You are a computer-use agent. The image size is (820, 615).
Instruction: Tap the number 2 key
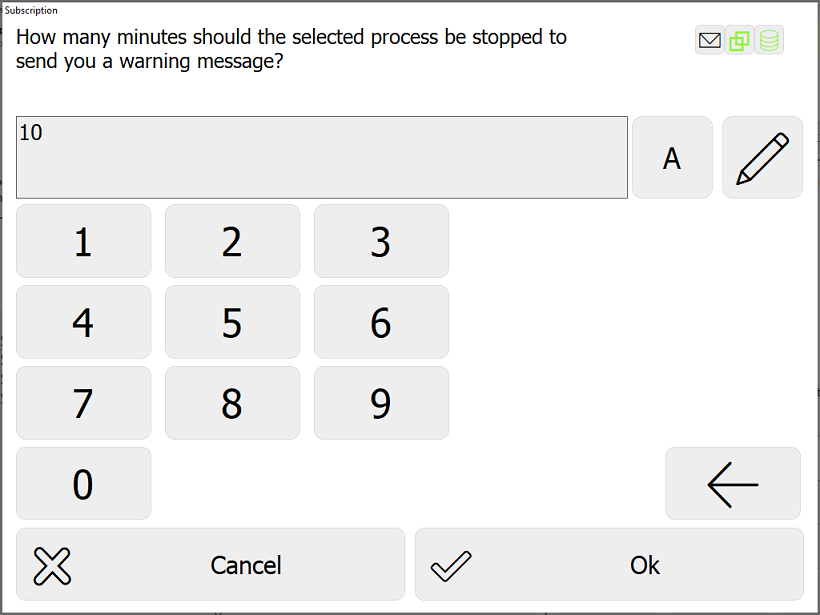(233, 241)
